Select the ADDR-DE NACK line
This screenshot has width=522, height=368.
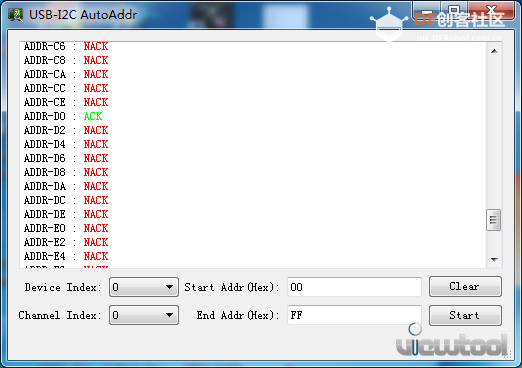[x=66, y=214]
